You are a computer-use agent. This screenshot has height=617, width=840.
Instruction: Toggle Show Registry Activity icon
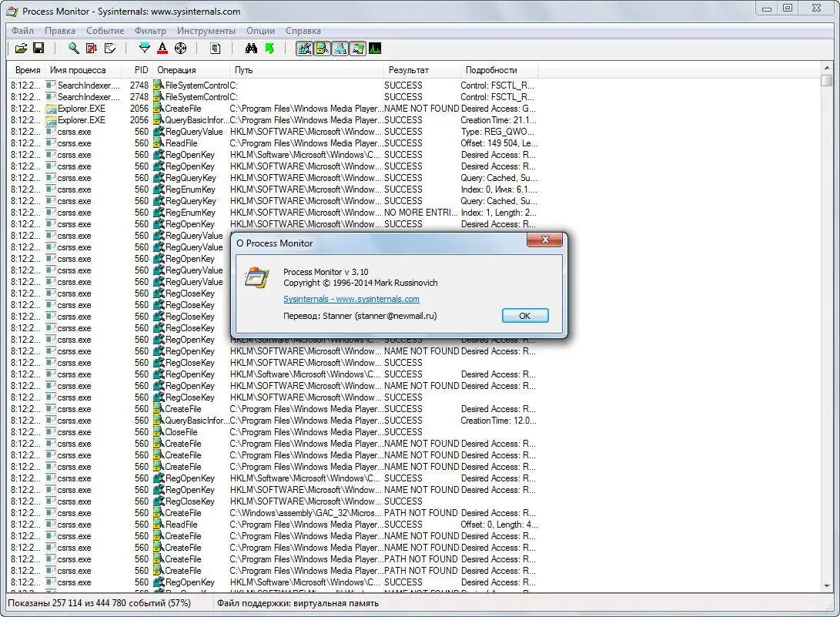tap(304, 49)
